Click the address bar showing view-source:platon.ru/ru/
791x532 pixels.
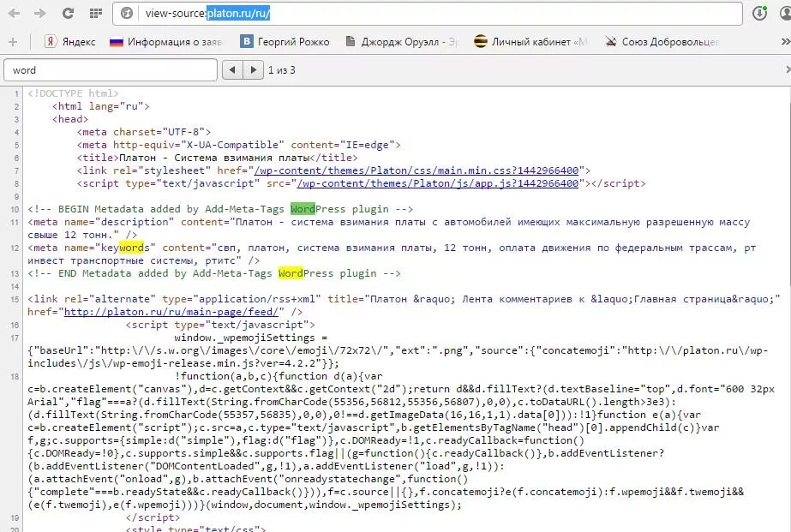[428, 14]
